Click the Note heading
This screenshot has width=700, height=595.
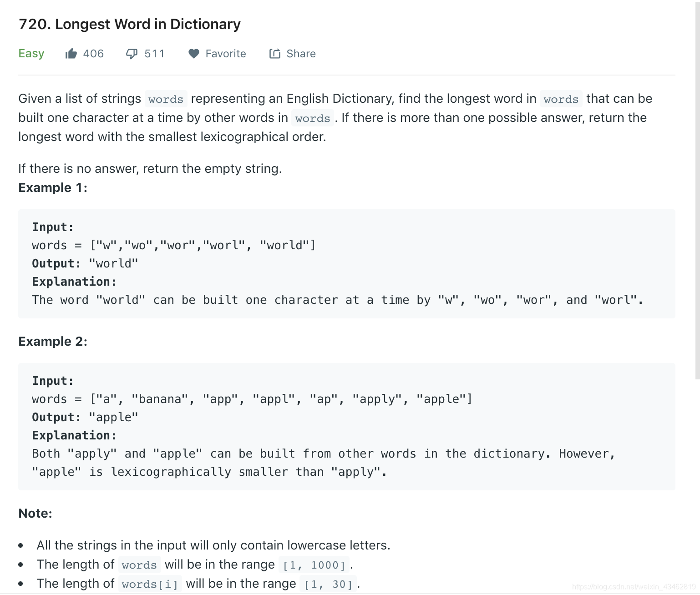[36, 514]
